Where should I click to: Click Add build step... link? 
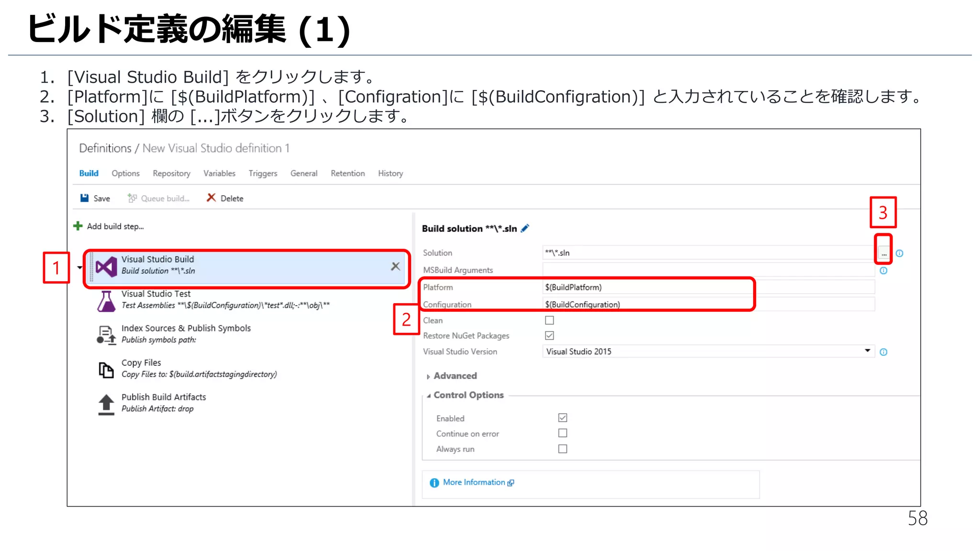point(115,226)
